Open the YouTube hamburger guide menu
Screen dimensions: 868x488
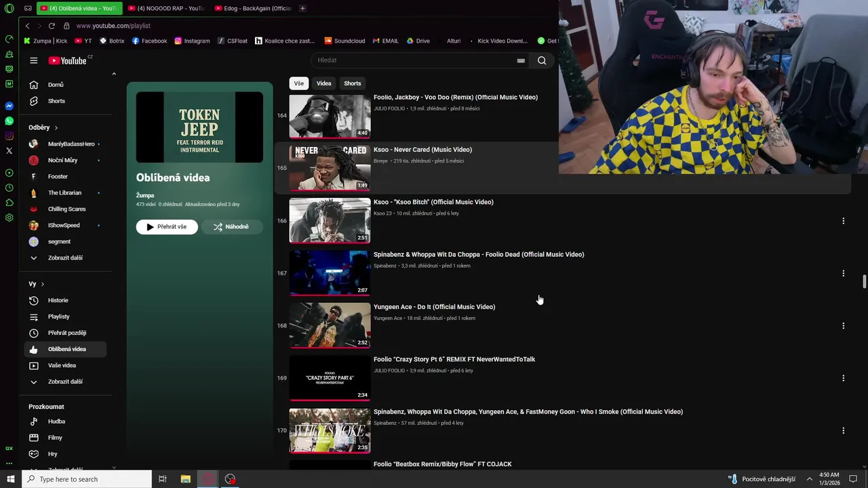tap(33, 60)
